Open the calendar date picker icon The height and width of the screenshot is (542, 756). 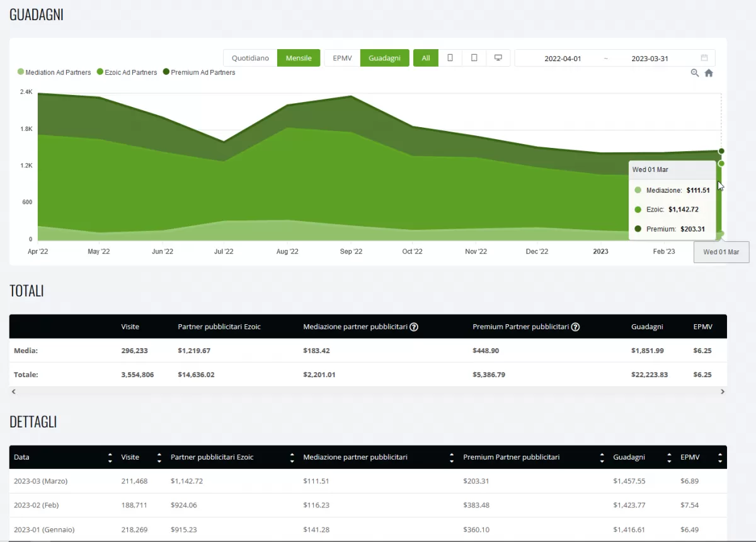pyautogui.click(x=704, y=58)
